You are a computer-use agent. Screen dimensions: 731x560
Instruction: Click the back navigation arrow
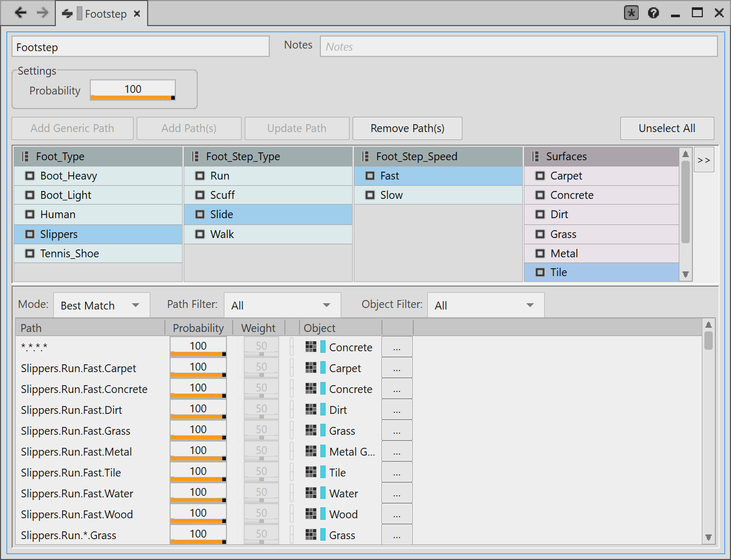coord(20,13)
